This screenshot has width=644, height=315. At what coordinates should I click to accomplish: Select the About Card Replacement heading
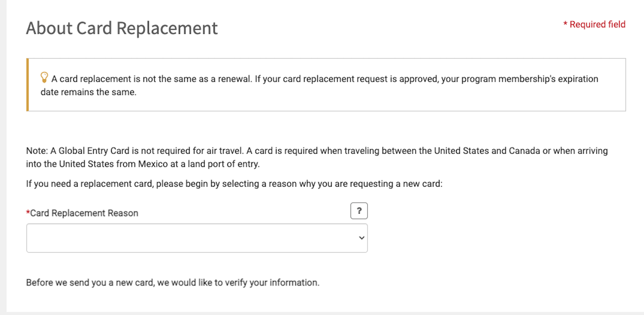[x=122, y=28]
